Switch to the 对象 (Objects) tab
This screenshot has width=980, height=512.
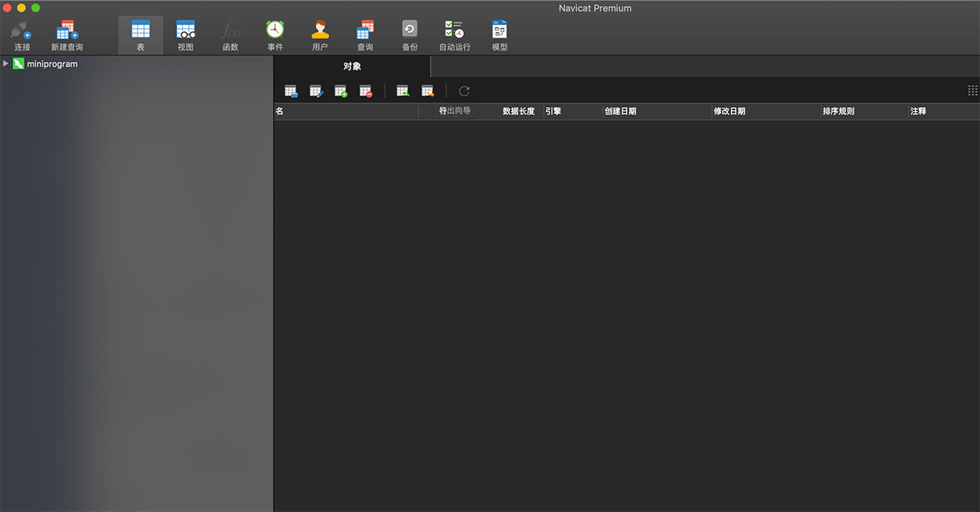tap(352, 67)
